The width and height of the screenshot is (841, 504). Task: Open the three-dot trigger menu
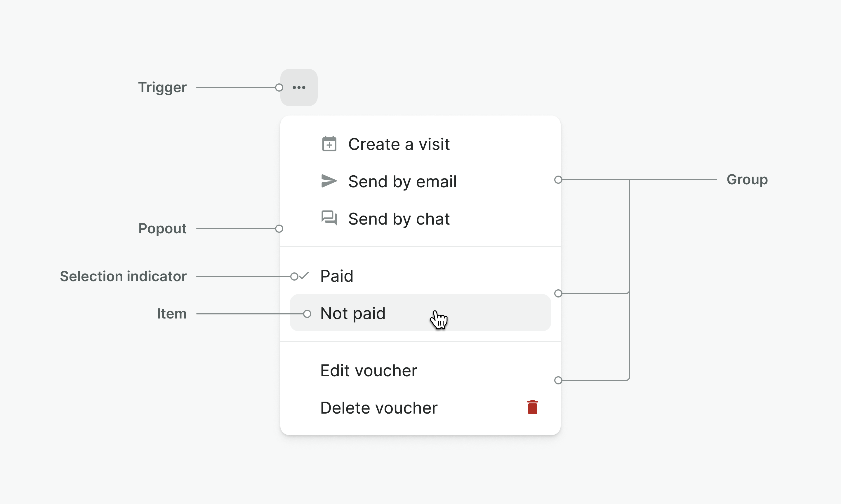tap(299, 87)
